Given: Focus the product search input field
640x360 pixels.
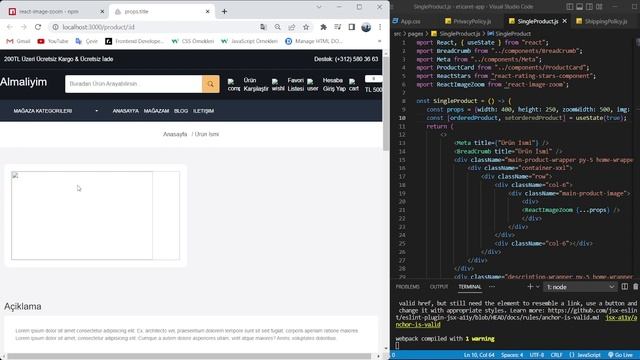Looking at the screenshot, I should click(x=133, y=84).
